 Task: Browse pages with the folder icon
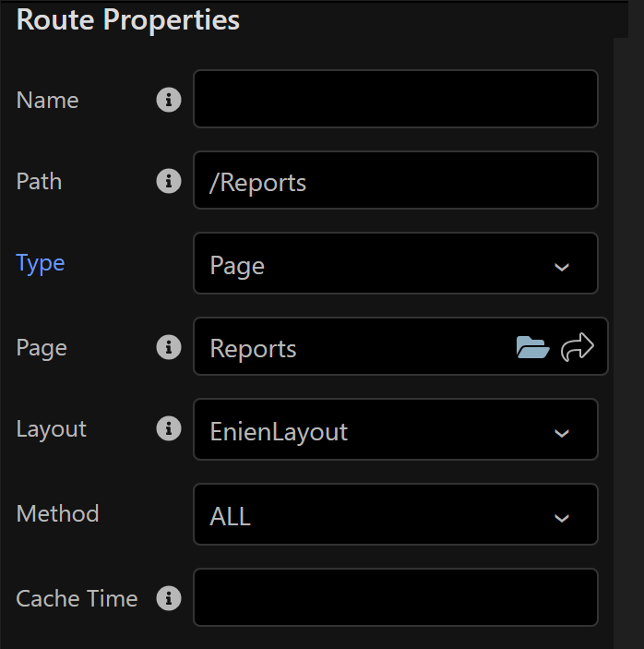pyautogui.click(x=532, y=348)
